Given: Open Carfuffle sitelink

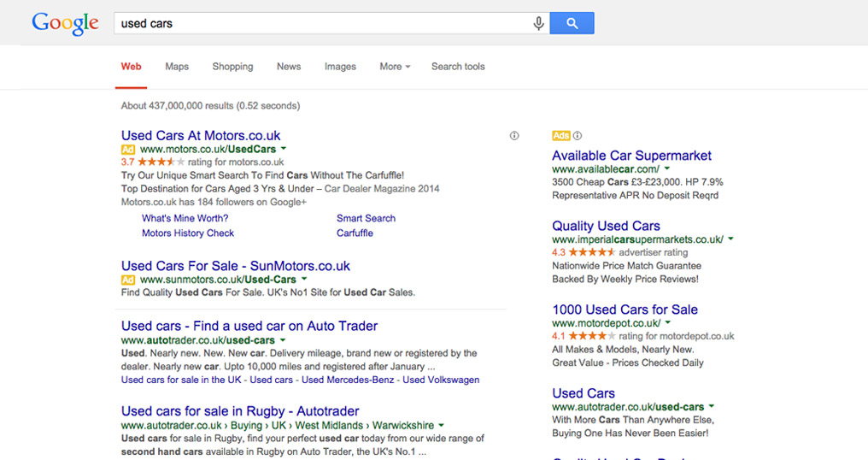Looking at the screenshot, I should point(355,233).
